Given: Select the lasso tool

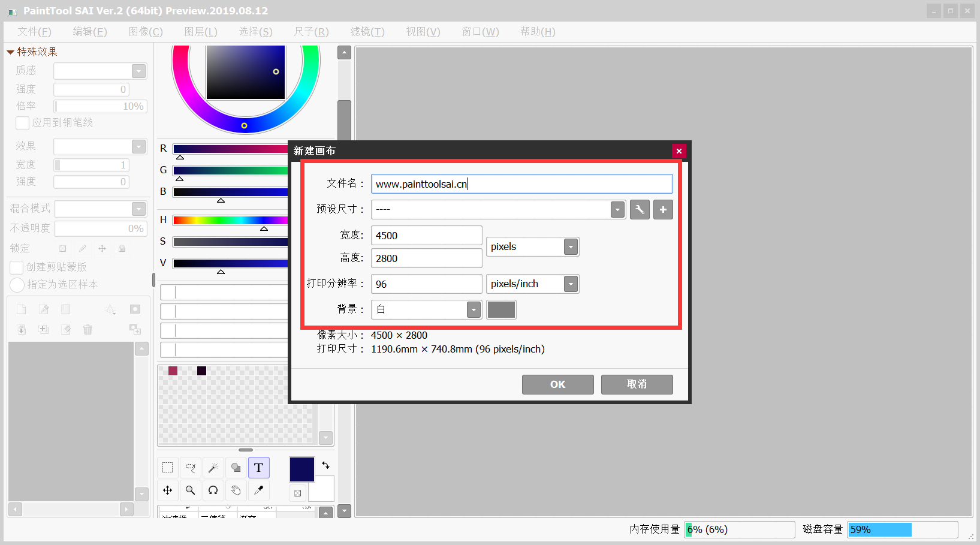Looking at the screenshot, I should click(191, 468).
